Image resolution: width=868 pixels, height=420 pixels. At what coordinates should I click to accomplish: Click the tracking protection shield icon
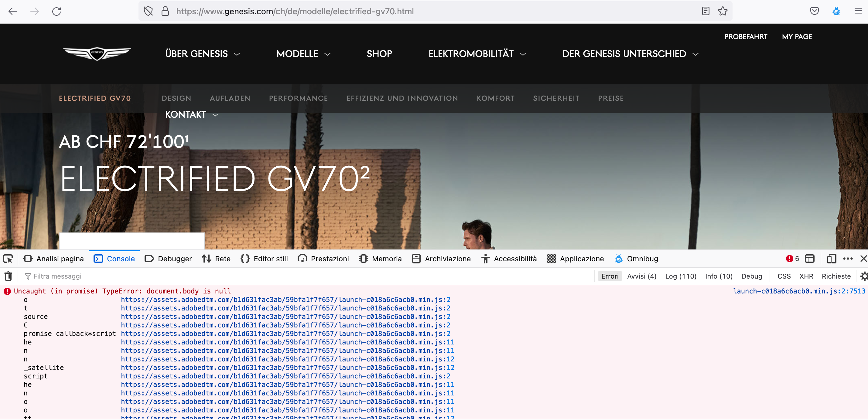148,12
